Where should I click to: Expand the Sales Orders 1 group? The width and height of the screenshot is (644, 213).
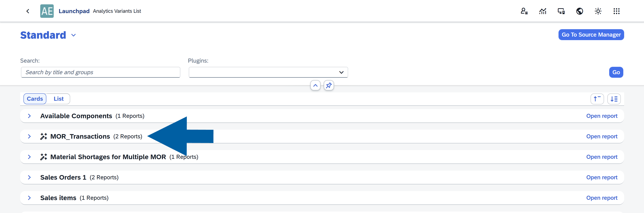29,177
